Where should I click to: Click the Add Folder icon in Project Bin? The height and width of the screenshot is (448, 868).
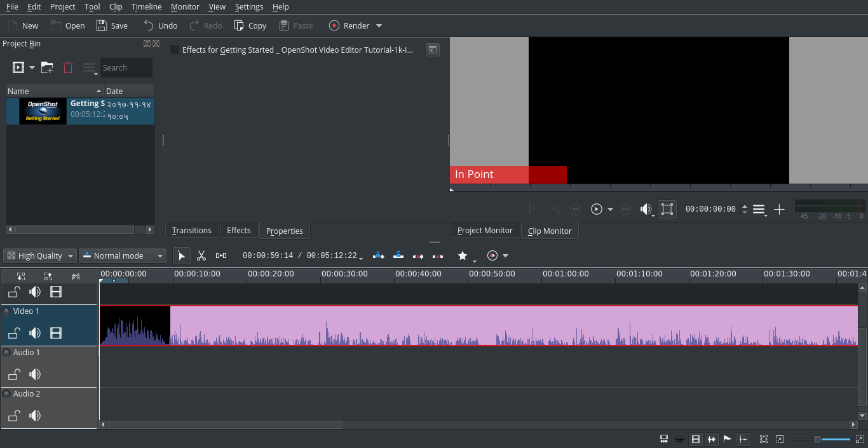pyautogui.click(x=46, y=67)
